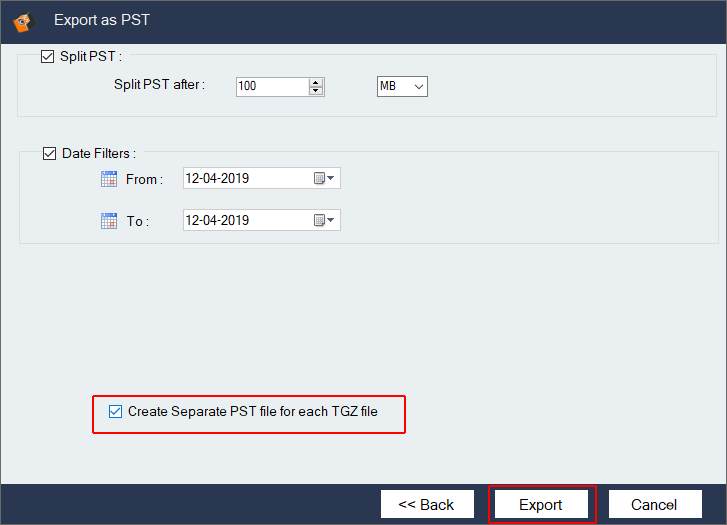Open the From date calendar picker
Image resolution: width=727 pixels, height=525 pixels.
click(x=326, y=179)
